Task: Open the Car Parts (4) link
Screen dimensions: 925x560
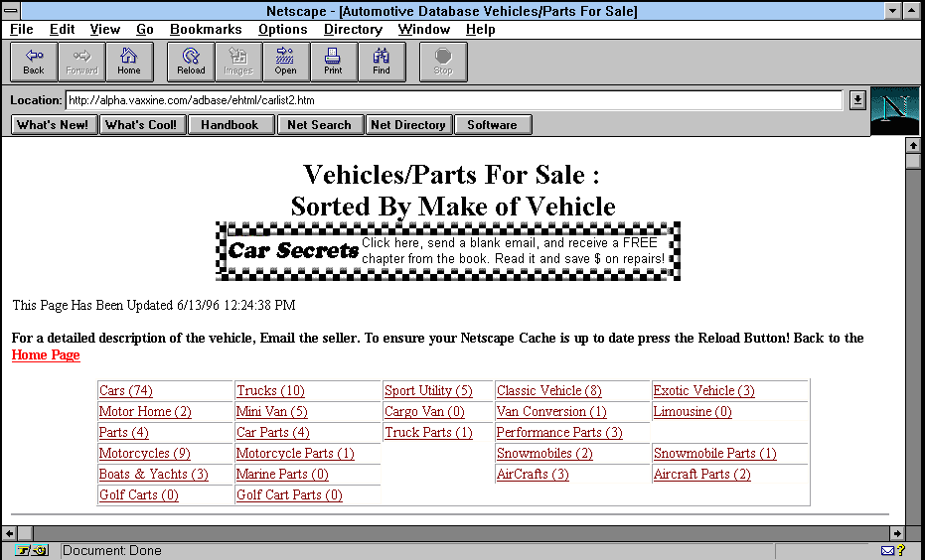Action: [272, 432]
